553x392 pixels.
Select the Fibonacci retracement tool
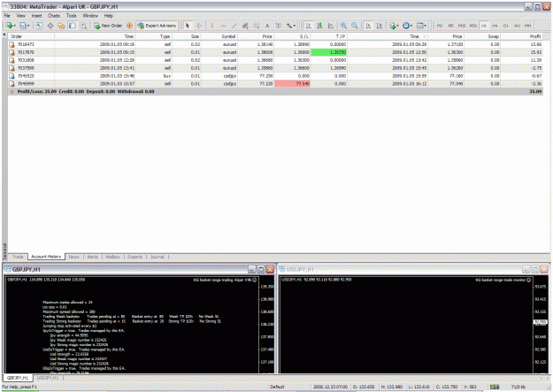click(x=257, y=26)
